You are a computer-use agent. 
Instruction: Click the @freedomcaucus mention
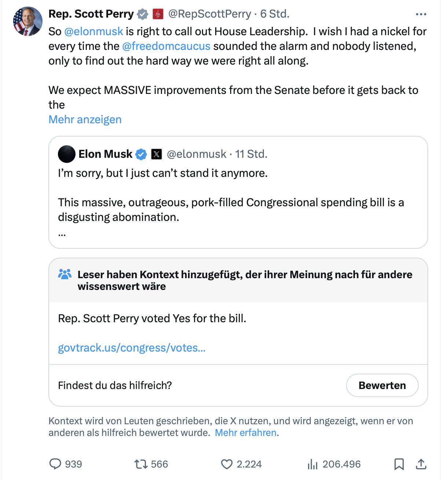(x=166, y=46)
